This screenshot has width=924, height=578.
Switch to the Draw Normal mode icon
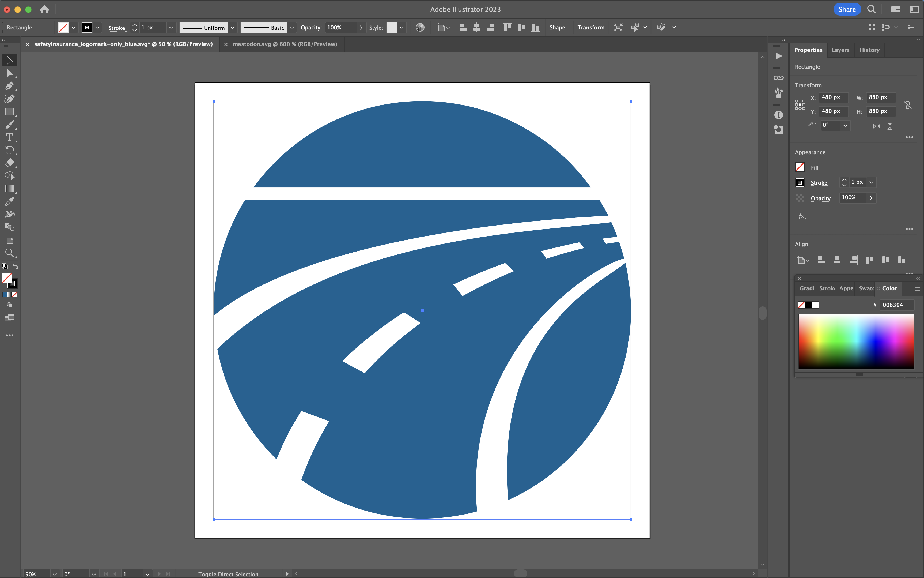point(10,305)
